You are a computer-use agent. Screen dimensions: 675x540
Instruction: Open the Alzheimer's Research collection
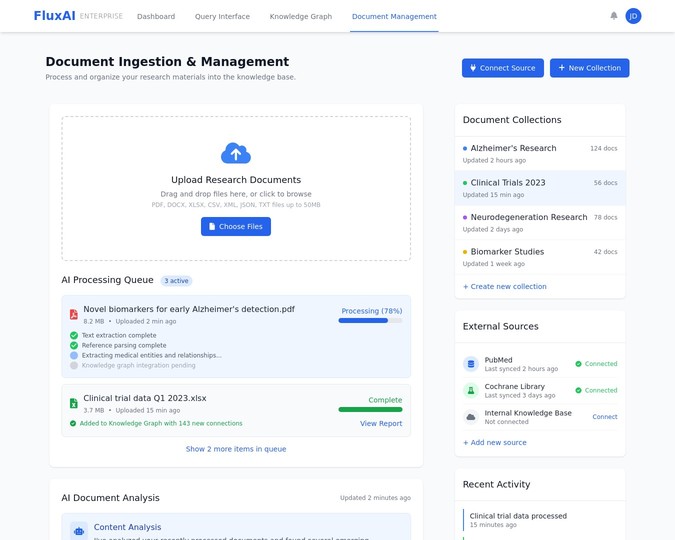coord(540,154)
